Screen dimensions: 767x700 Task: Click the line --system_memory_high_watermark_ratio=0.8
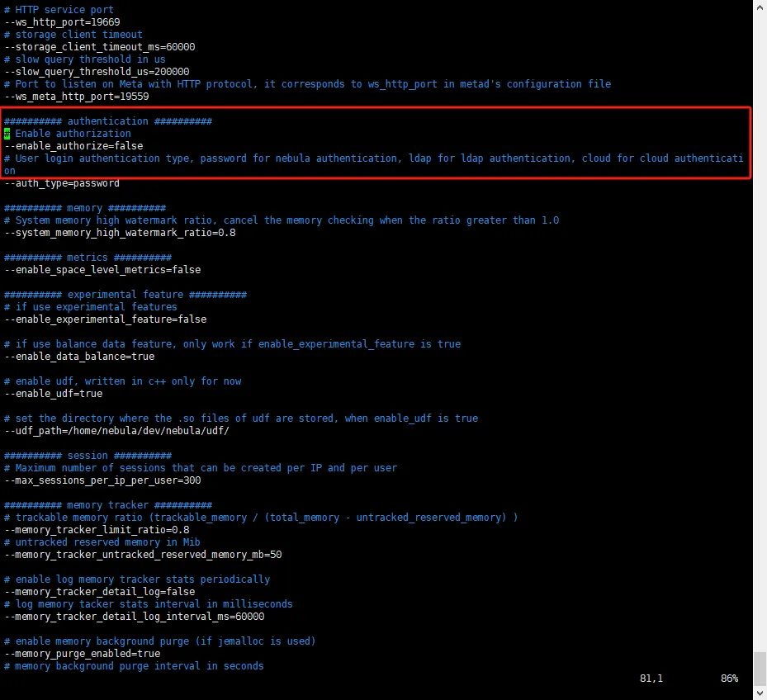coord(120,232)
